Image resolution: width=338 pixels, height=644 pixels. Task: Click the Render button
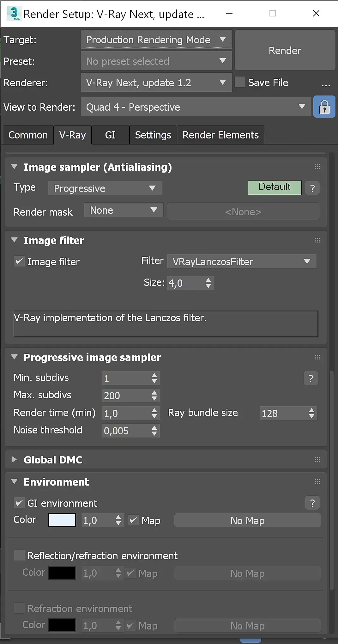(x=285, y=50)
